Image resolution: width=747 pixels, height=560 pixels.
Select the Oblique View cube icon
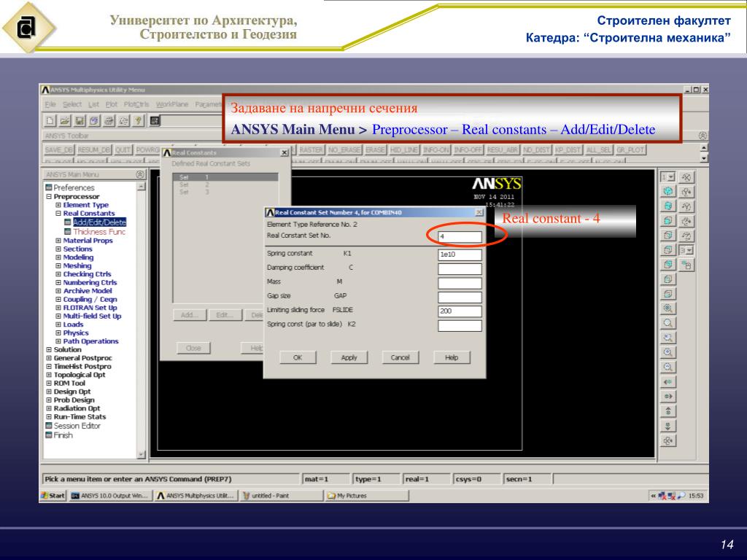tap(668, 206)
